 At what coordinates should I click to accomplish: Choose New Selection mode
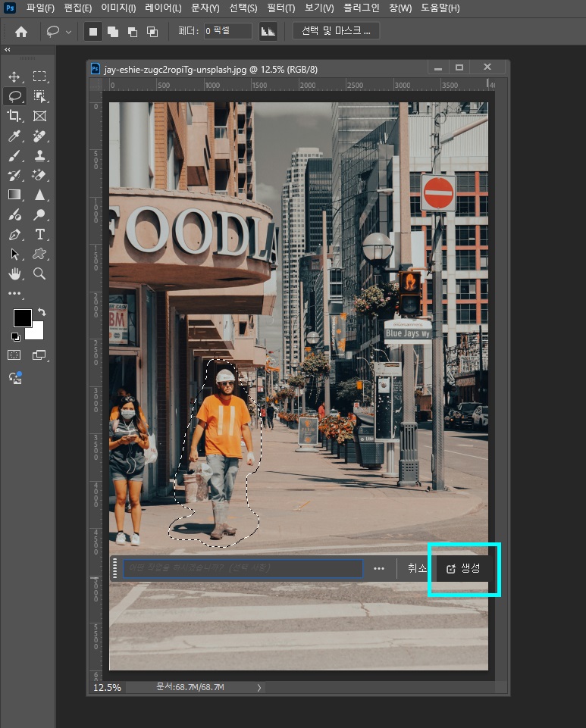pyautogui.click(x=93, y=32)
